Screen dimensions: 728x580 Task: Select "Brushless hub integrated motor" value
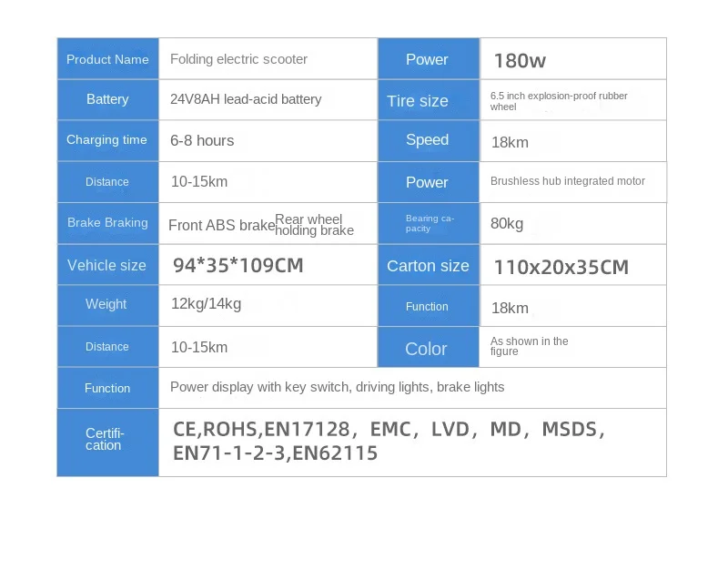(567, 181)
